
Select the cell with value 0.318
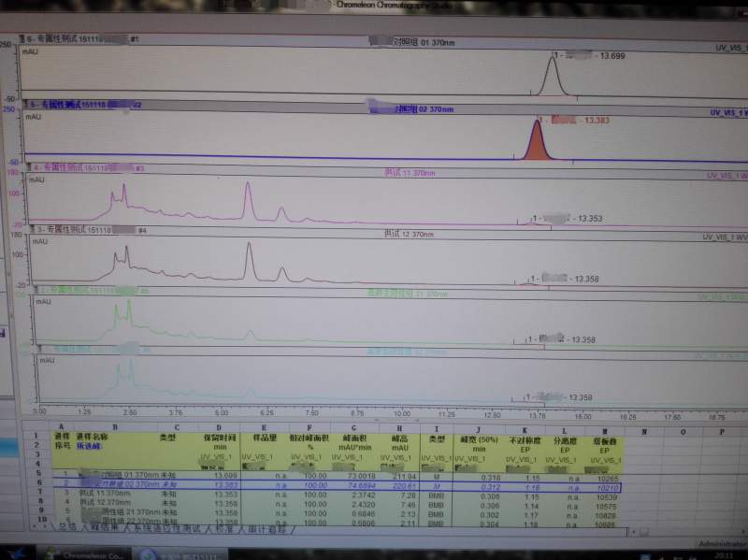tap(479, 478)
